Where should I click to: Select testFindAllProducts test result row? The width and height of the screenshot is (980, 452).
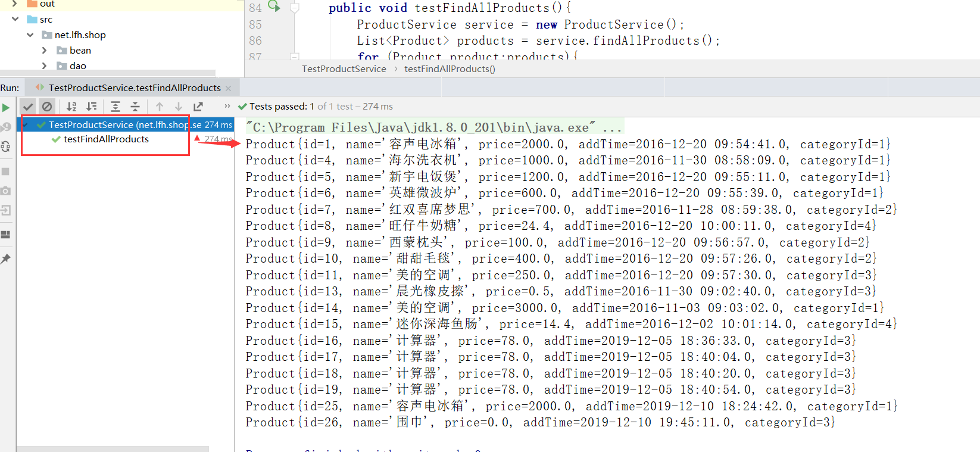pyautogui.click(x=106, y=139)
